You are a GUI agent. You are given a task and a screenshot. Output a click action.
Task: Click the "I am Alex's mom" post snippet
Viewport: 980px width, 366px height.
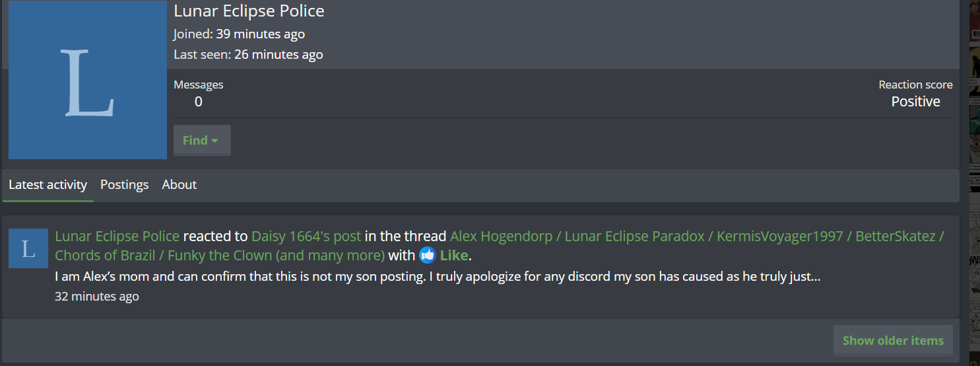tap(438, 277)
